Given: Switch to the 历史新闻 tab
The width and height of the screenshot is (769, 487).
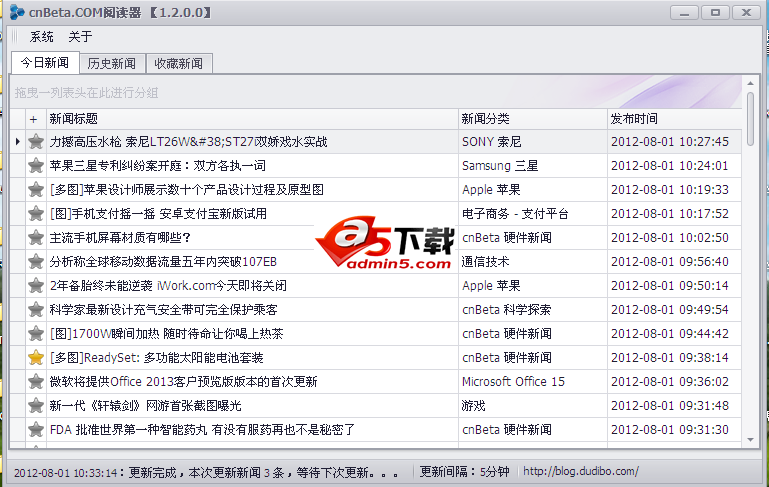Looking at the screenshot, I should (x=112, y=64).
